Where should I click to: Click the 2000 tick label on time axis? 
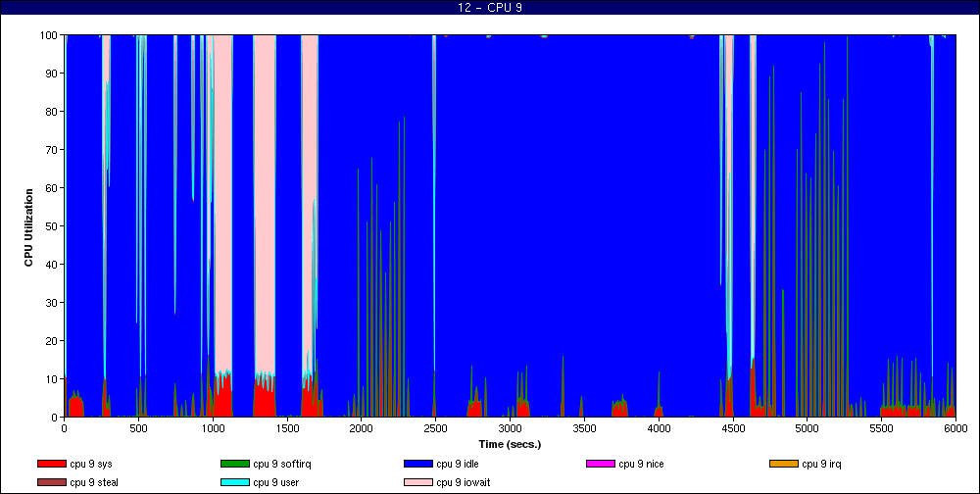coord(362,428)
